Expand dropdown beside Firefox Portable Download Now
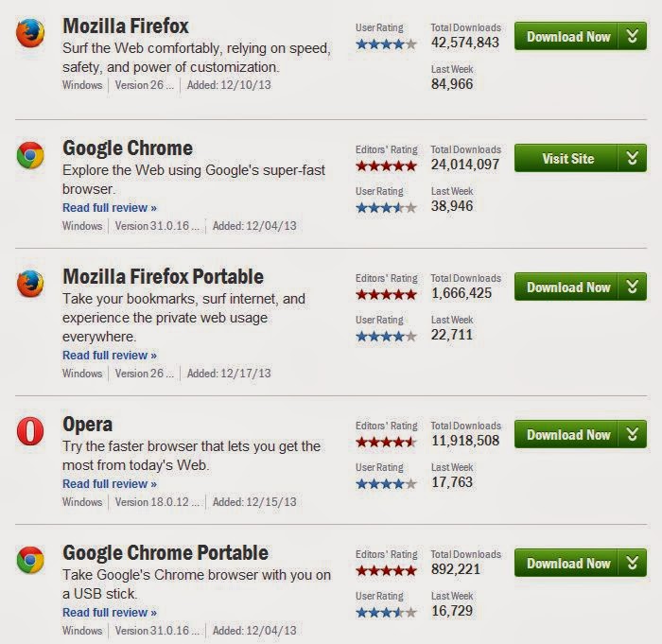The image size is (662, 644). pyautogui.click(x=633, y=287)
